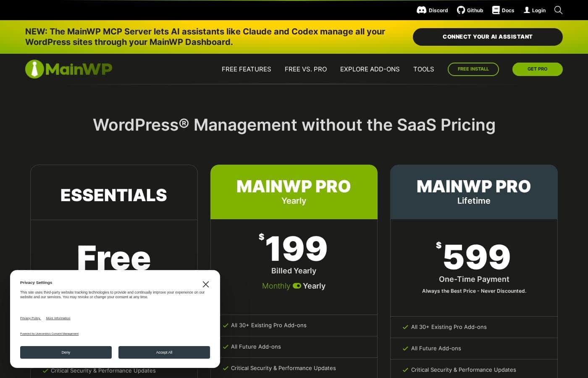Click the MCP Server announcement text
Viewport: 588px width, 378px height.
[x=205, y=37]
